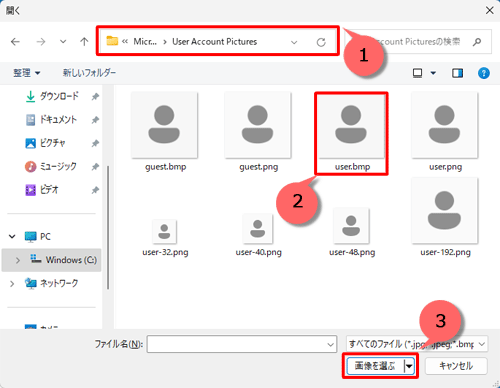The height and width of the screenshot is (388, 500).
Task: Click the search magnifier icon
Action: 477,42
